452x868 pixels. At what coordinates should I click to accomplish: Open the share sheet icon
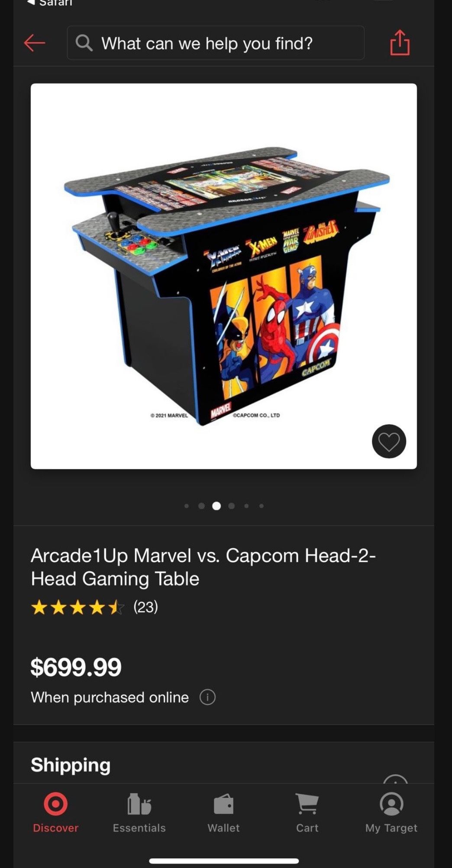[x=400, y=42]
